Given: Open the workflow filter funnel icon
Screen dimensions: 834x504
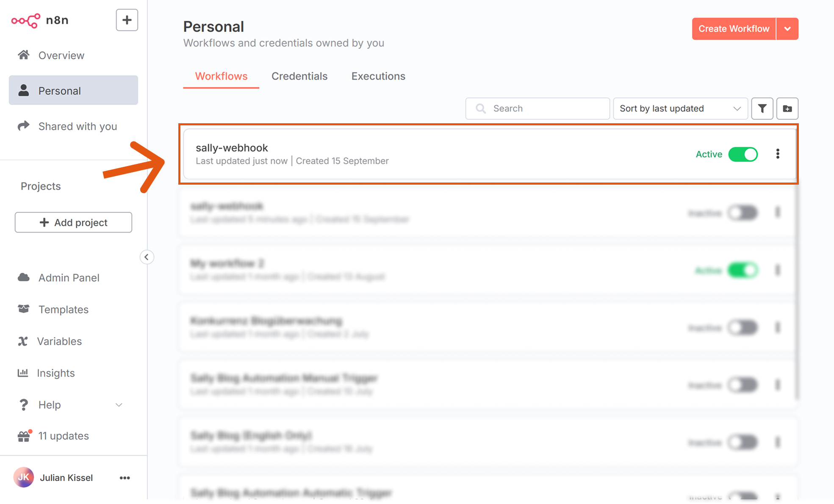Looking at the screenshot, I should tap(762, 108).
